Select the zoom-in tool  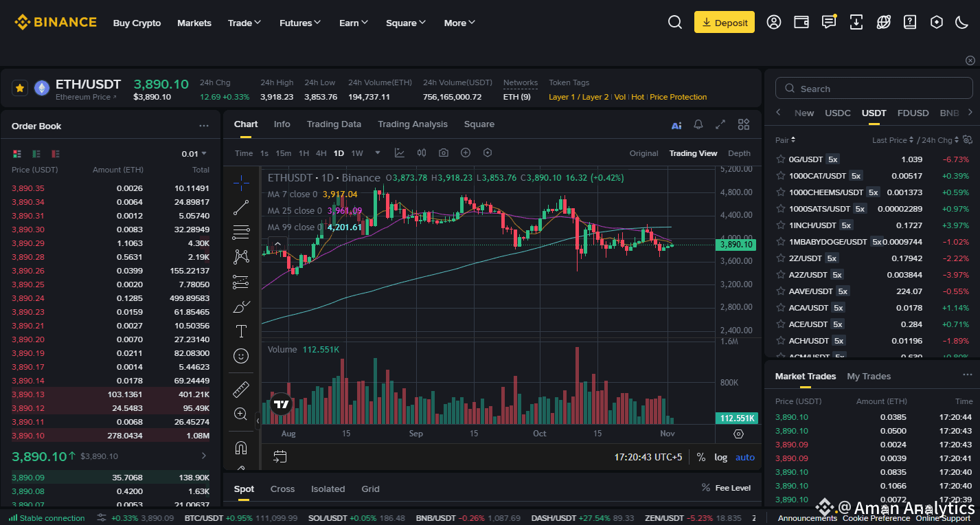(241, 414)
